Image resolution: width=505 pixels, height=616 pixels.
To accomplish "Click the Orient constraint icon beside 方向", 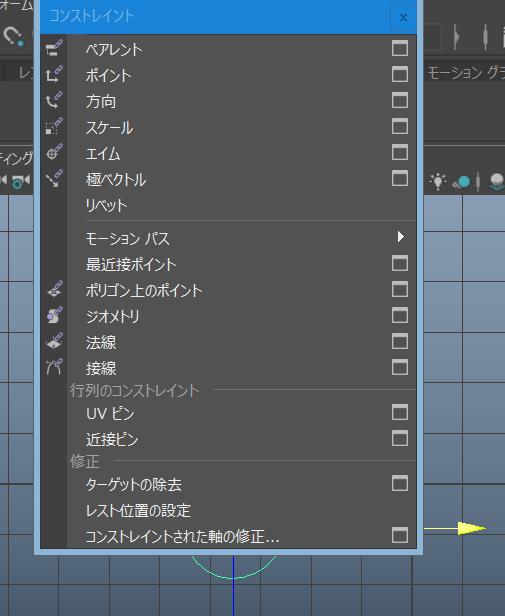I will (x=54, y=100).
